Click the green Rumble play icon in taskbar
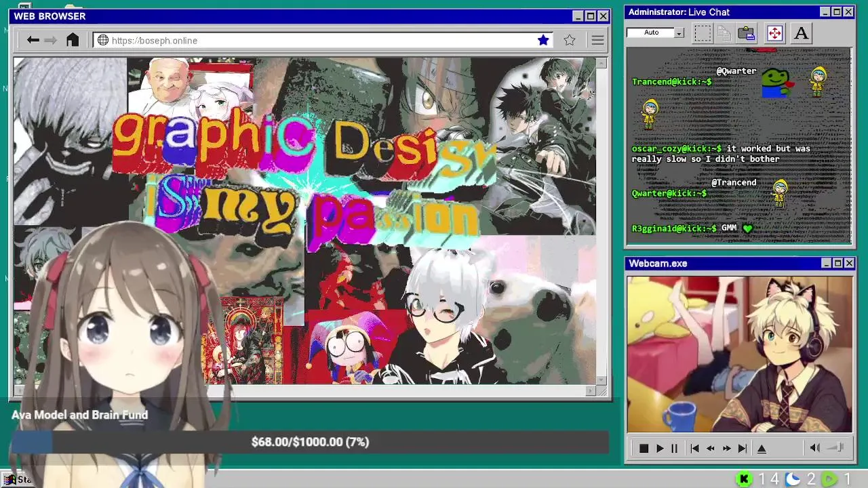This screenshot has height=488, width=868. click(x=829, y=479)
